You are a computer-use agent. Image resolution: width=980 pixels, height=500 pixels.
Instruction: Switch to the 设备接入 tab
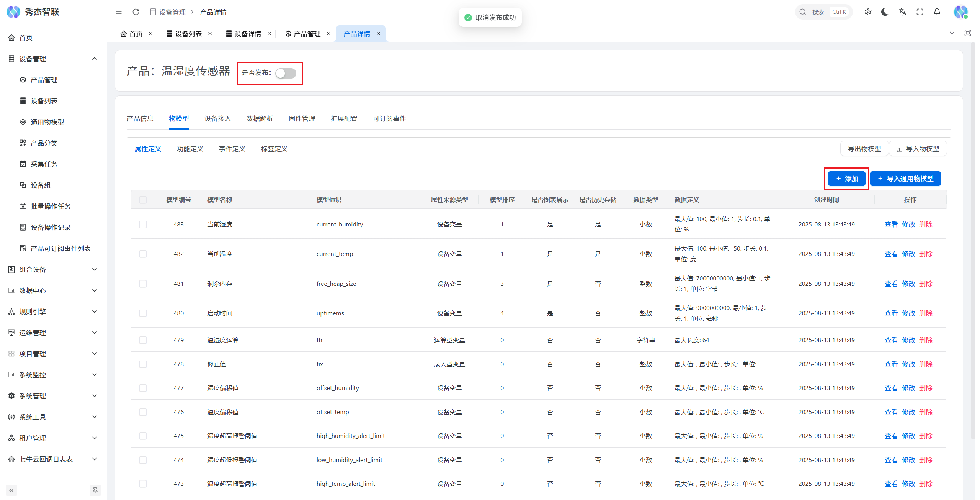217,118
